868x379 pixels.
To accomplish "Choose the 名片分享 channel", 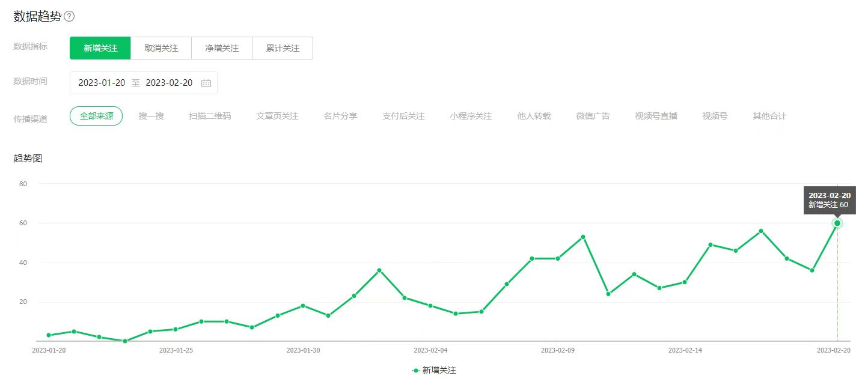I will point(340,116).
